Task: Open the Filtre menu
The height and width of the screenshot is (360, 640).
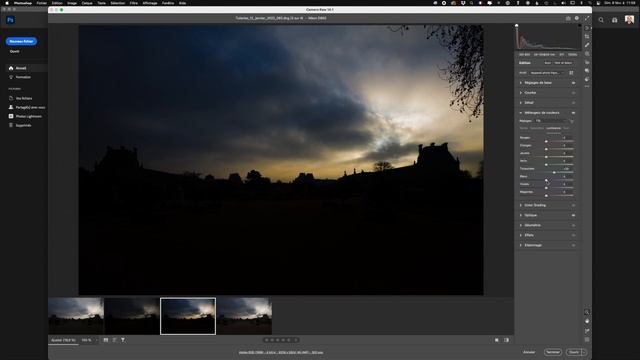Action: click(133, 3)
